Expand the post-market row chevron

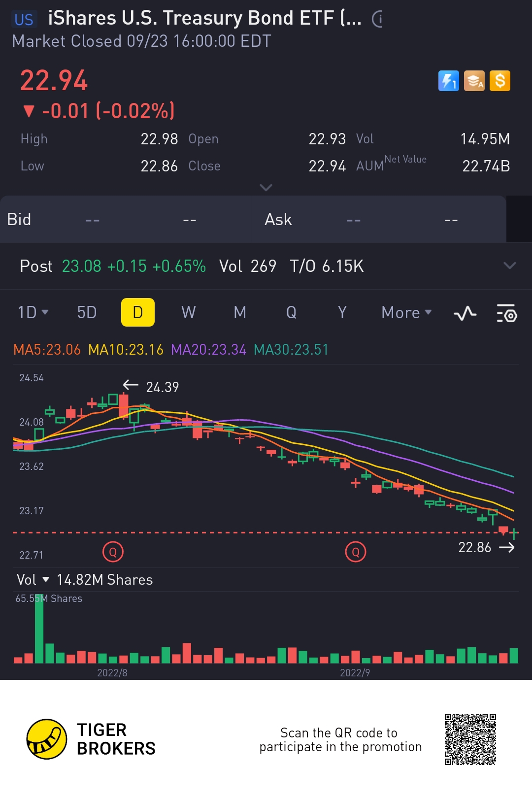(x=510, y=266)
